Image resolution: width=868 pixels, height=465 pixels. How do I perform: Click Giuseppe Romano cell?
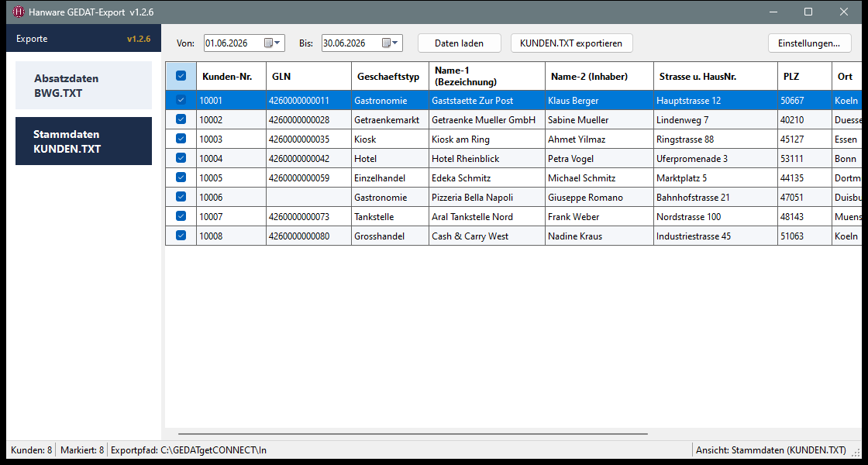point(600,198)
